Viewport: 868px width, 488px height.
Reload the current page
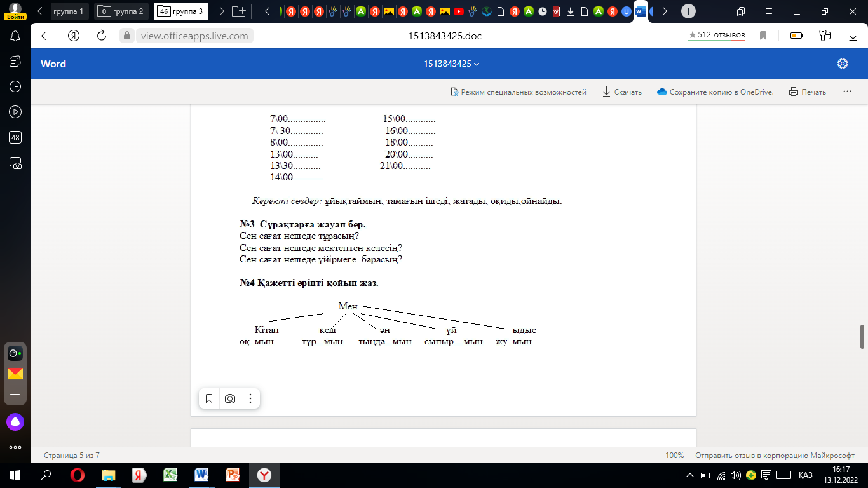[x=102, y=36]
